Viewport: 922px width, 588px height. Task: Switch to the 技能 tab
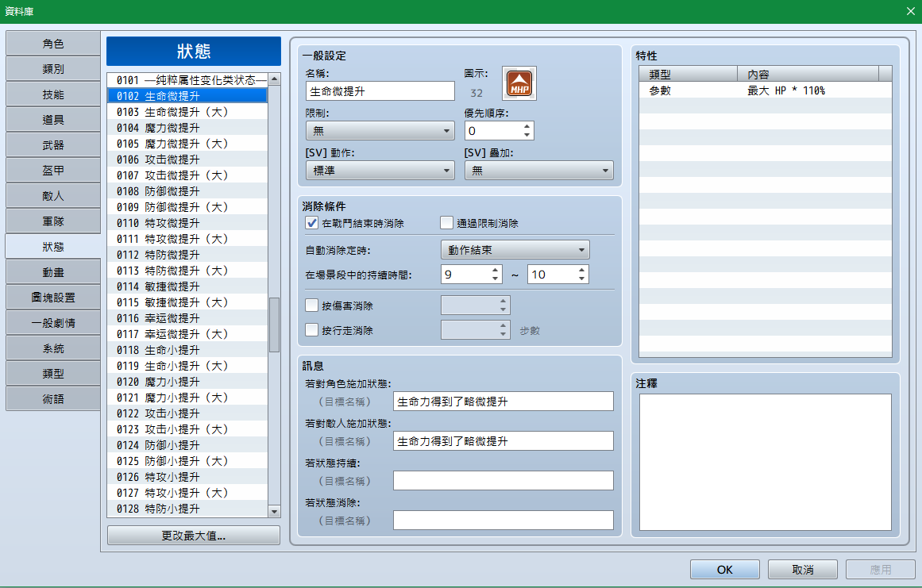[53, 94]
